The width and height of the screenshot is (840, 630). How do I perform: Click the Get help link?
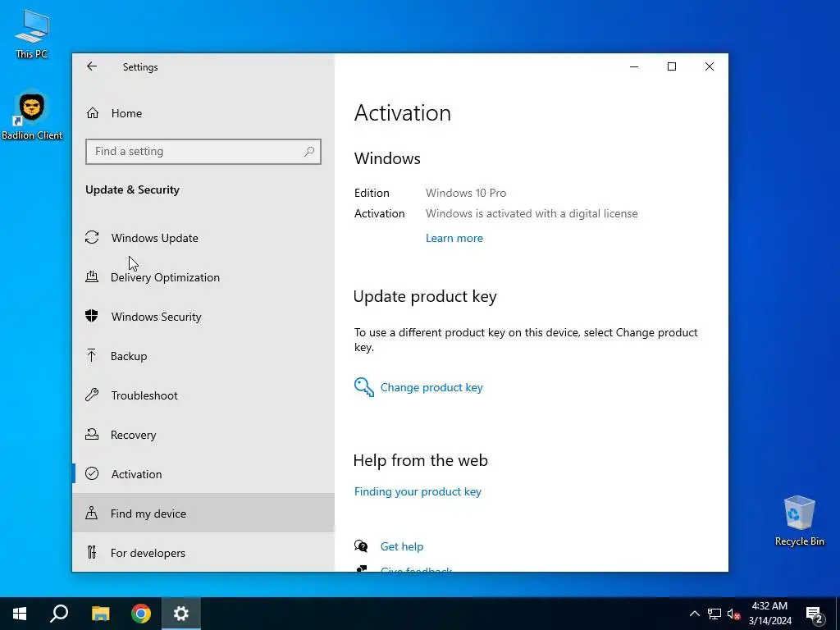tap(402, 546)
